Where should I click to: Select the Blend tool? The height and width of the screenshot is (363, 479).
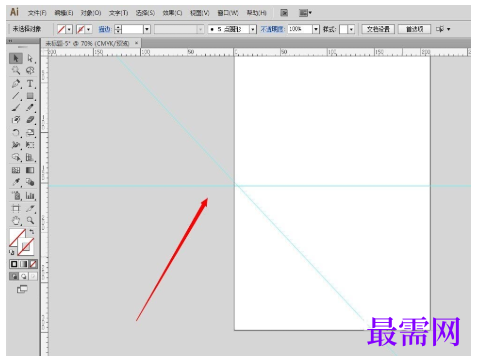[30, 182]
